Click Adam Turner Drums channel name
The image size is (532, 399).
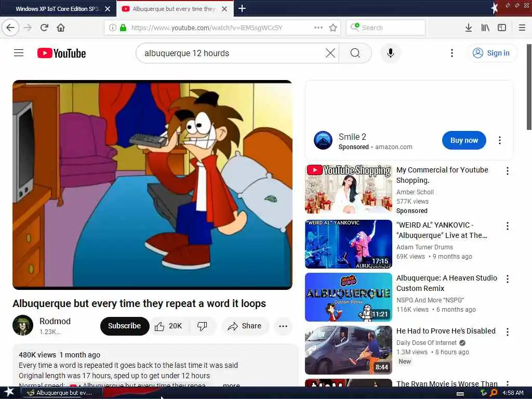tap(424, 247)
